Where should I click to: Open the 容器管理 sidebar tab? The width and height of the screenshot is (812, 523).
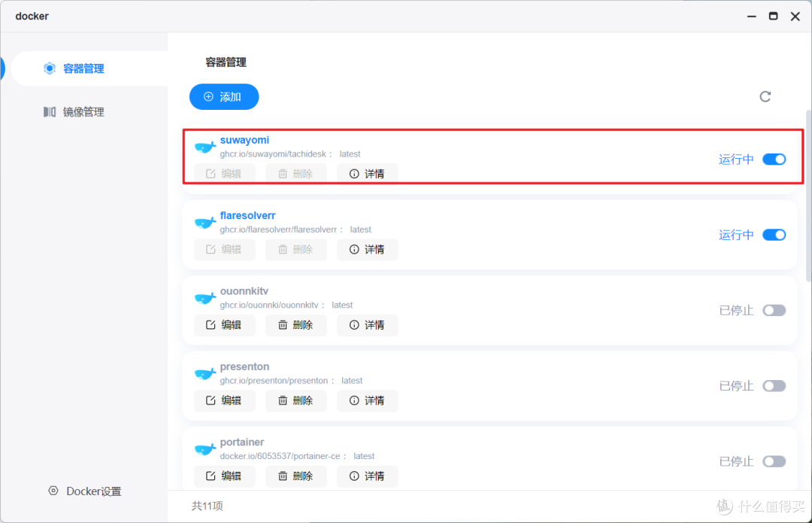click(89, 68)
